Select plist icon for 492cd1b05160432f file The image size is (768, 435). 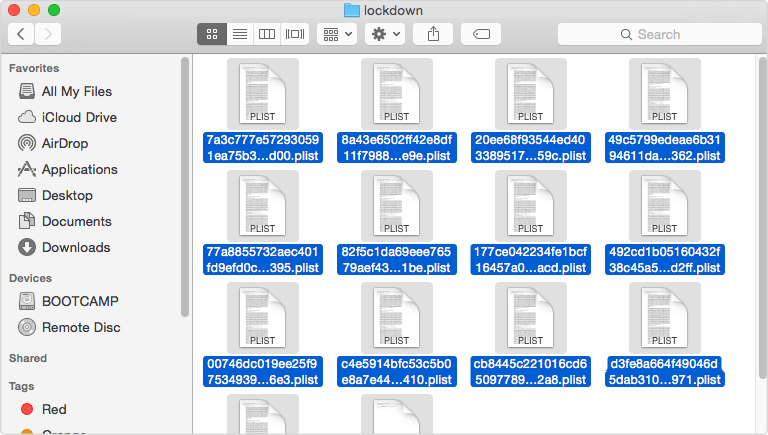click(665, 206)
